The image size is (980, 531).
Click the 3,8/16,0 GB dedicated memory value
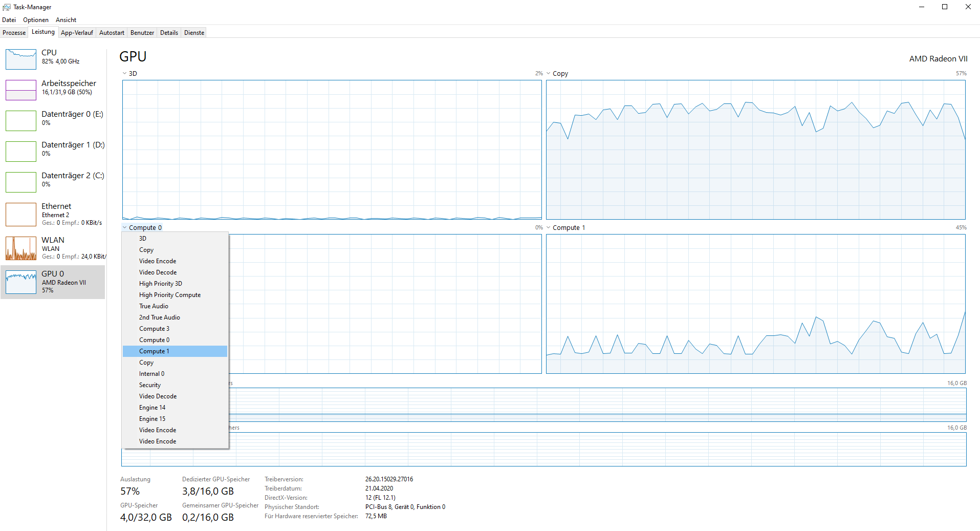coord(208,492)
